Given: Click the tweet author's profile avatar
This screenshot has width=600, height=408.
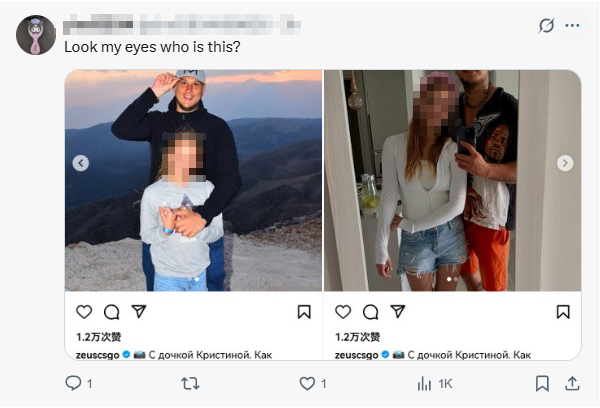Looking at the screenshot, I should (36, 35).
